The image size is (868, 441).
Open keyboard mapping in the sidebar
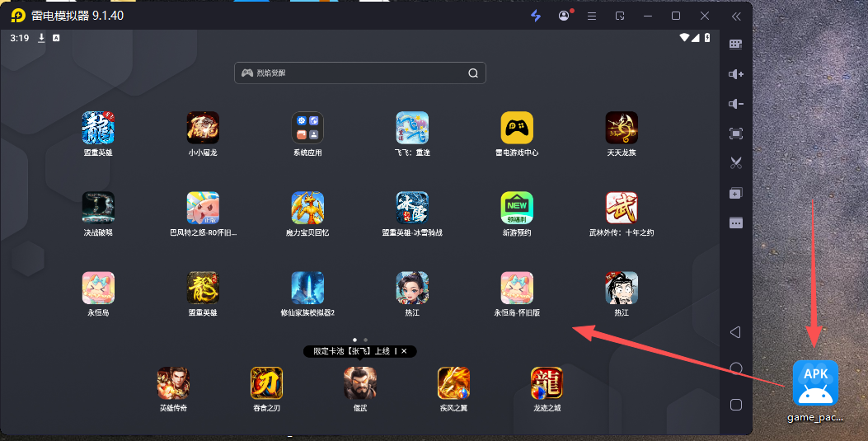click(736, 45)
